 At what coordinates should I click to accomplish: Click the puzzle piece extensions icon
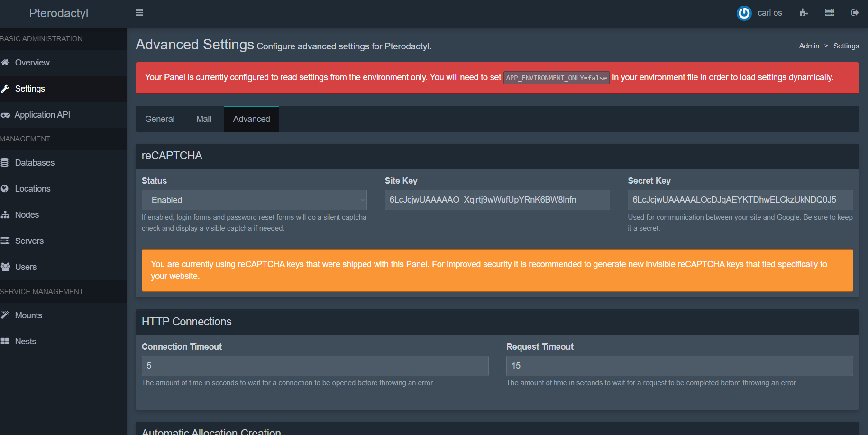pyautogui.click(x=804, y=13)
